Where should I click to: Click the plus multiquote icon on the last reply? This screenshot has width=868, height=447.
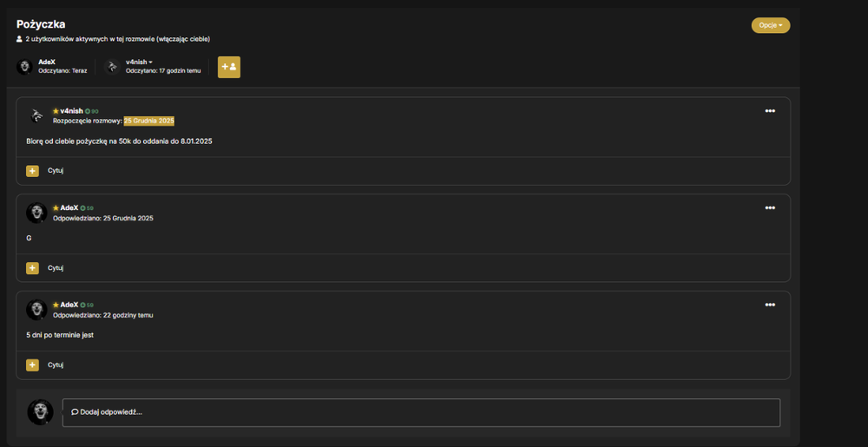(x=33, y=365)
